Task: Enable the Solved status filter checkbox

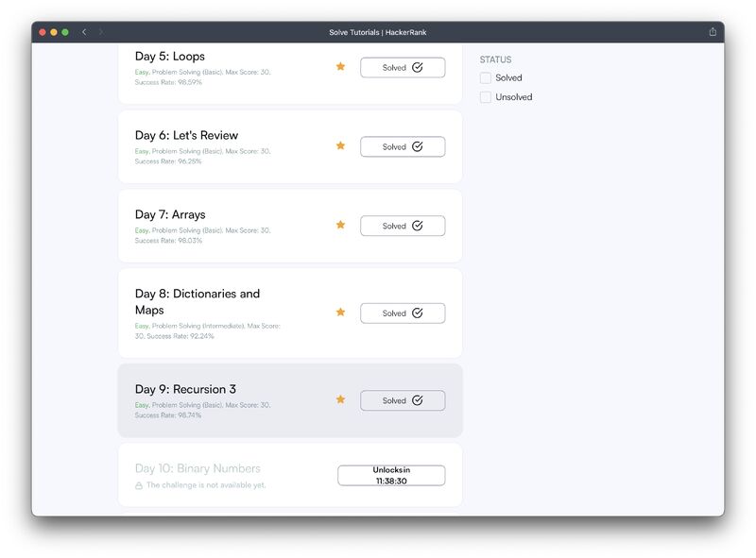Action: [486, 78]
